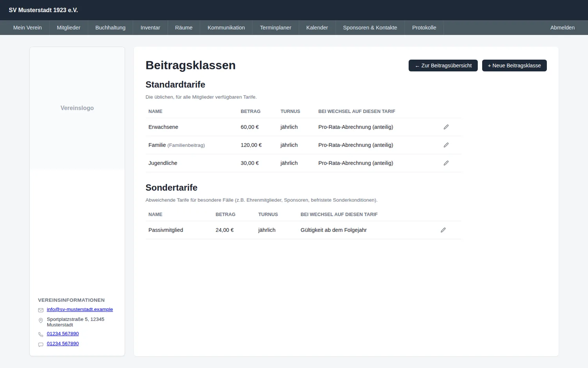Click Pro-Rata-Abrechnung text in Familie row
Image resolution: width=588 pixels, height=368 pixels.
pos(356,145)
